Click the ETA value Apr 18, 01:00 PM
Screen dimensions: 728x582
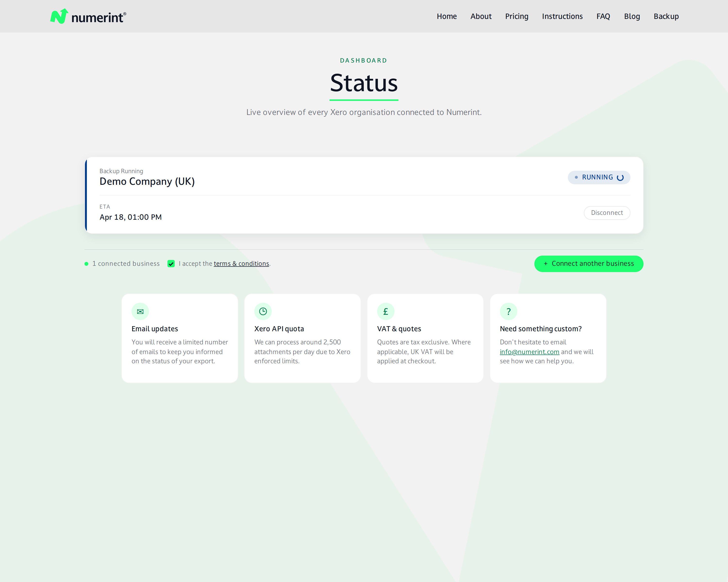point(131,217)
